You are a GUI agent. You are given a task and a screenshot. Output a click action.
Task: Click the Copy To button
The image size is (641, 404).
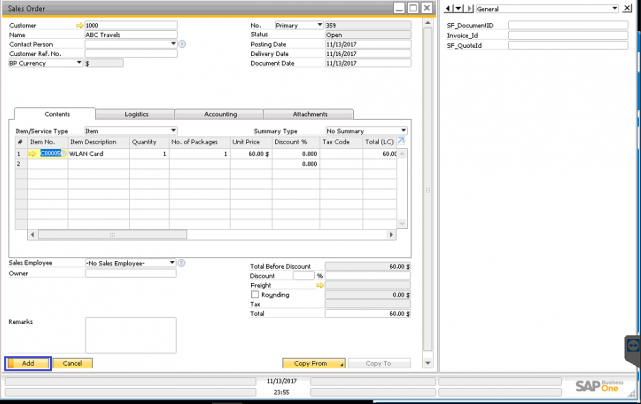coord(379,363)
